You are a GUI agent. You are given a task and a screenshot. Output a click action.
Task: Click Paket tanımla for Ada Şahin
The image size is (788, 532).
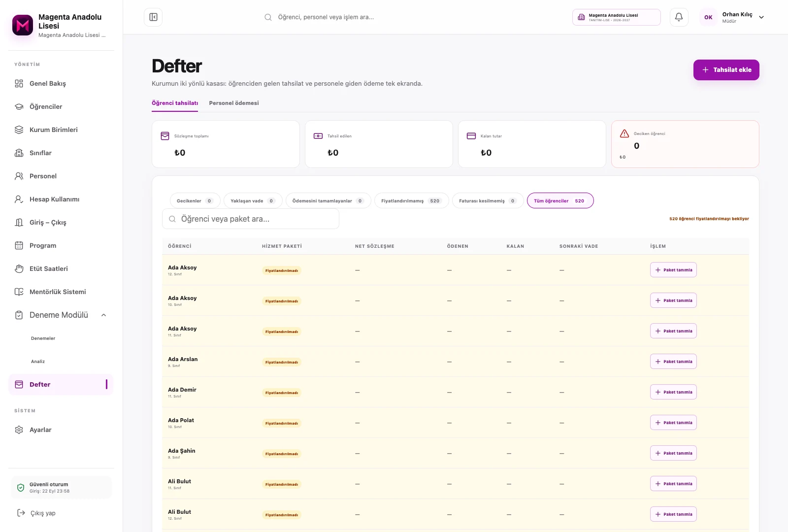click(x=673, y=453)
